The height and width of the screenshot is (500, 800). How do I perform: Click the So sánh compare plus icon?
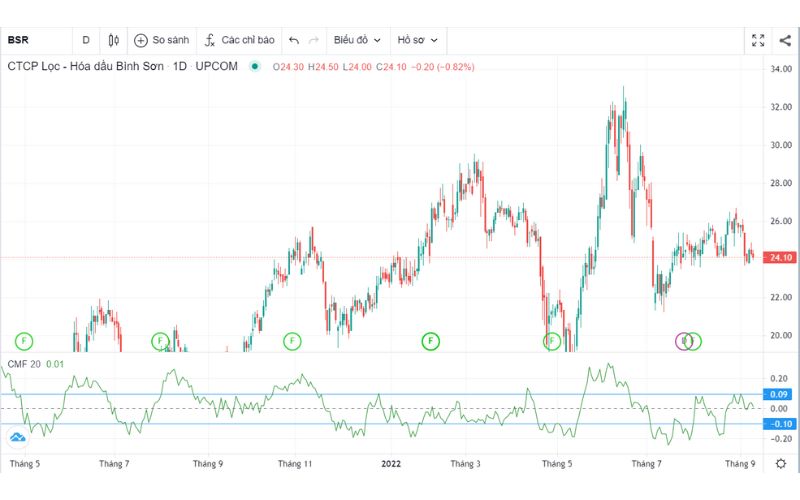point(141,40)
